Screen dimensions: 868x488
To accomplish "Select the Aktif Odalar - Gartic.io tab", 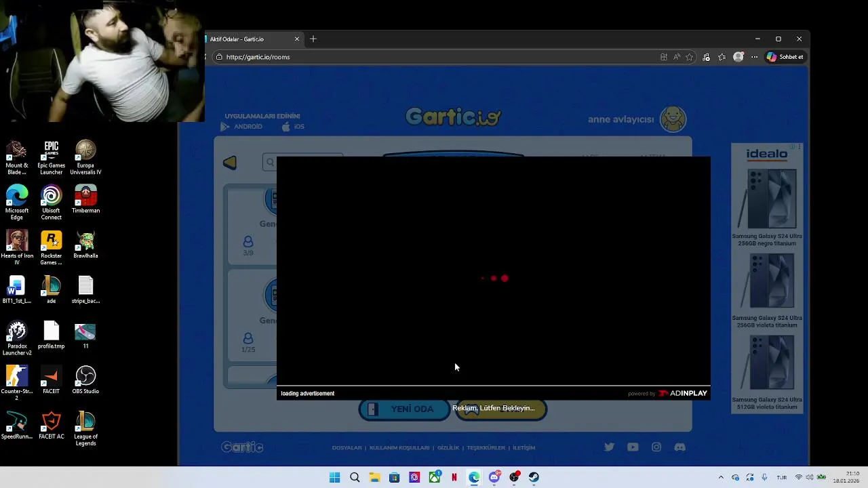I will point(251,39).
